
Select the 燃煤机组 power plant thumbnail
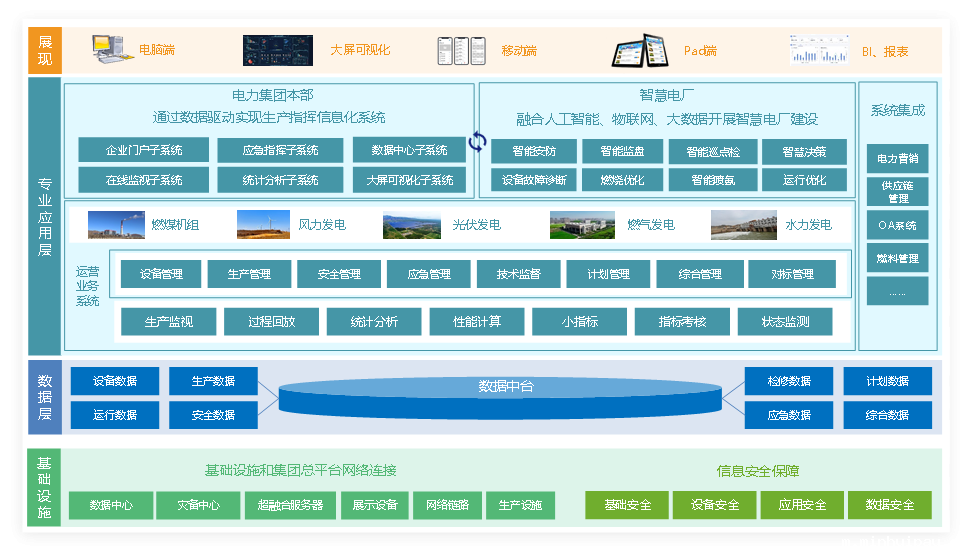coord(116,225)
